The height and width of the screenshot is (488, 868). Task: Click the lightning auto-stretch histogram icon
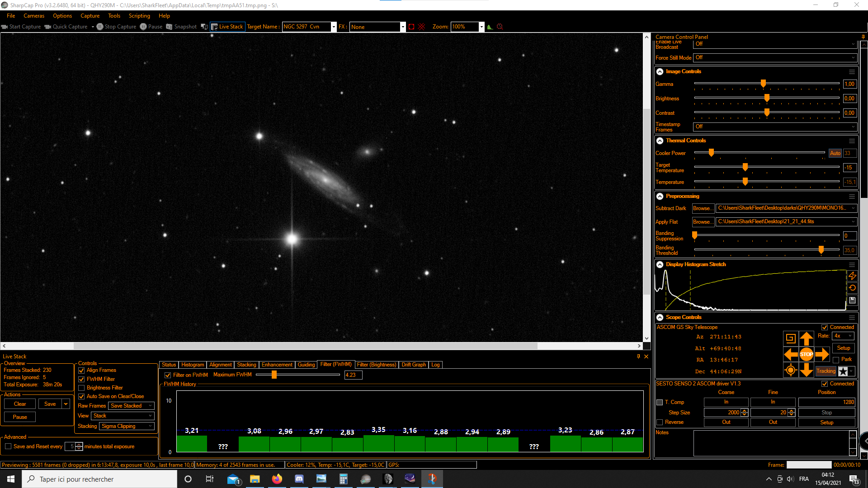(852, 275)
